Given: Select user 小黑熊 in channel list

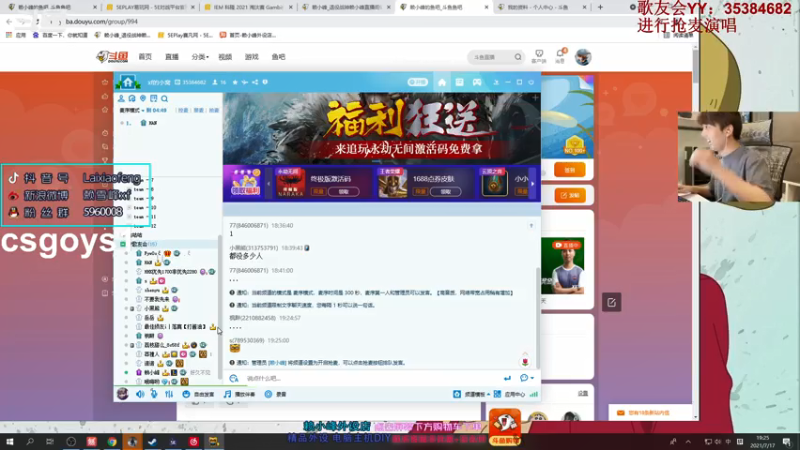Looking at the screenshot, I should coord(152,308).
